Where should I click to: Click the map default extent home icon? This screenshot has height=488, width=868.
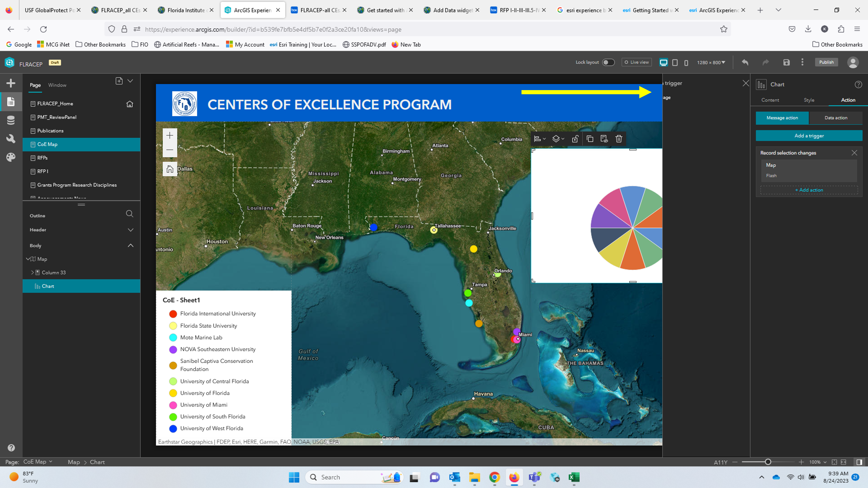pyautogui.click(x=170, y=169)
